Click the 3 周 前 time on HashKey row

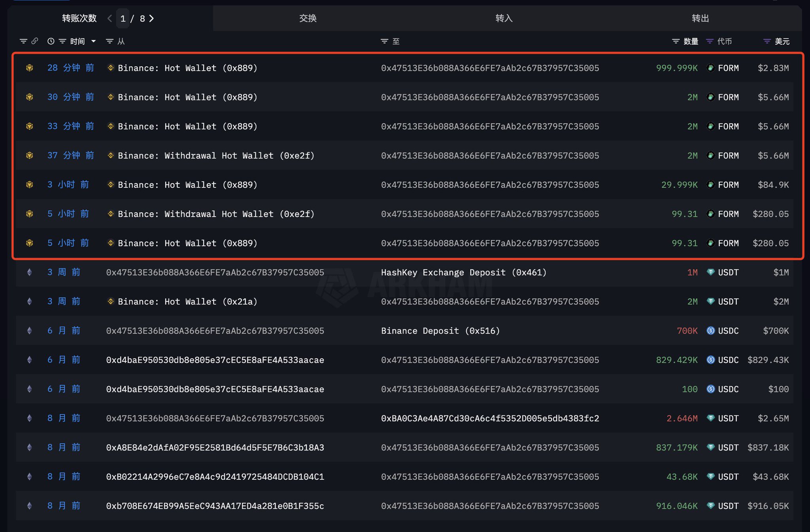tap(64, 272)
